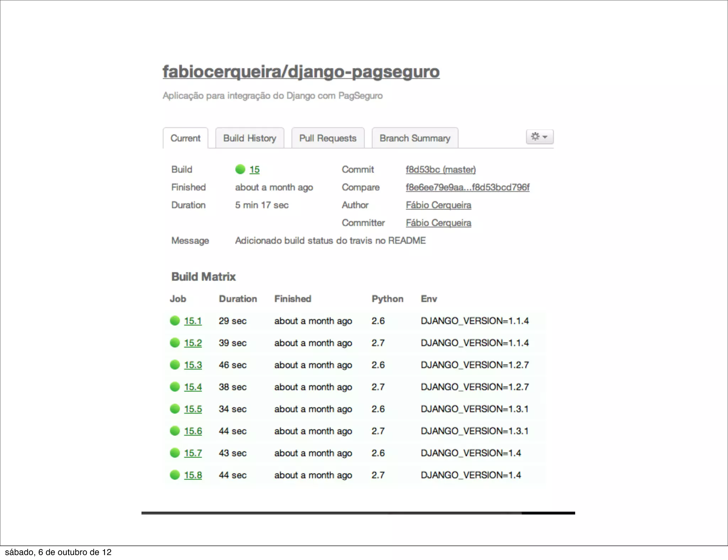Click the Python column header

[x=387, y=299]
